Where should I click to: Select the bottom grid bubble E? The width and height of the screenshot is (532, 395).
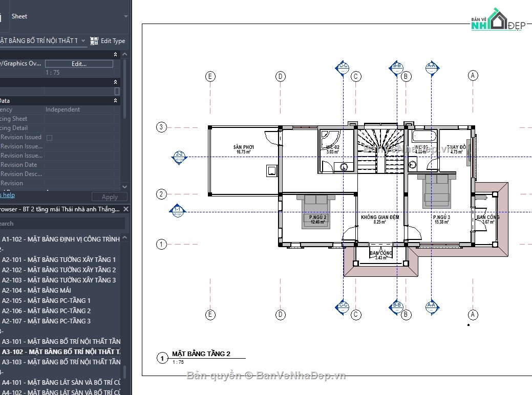[210, 315]
